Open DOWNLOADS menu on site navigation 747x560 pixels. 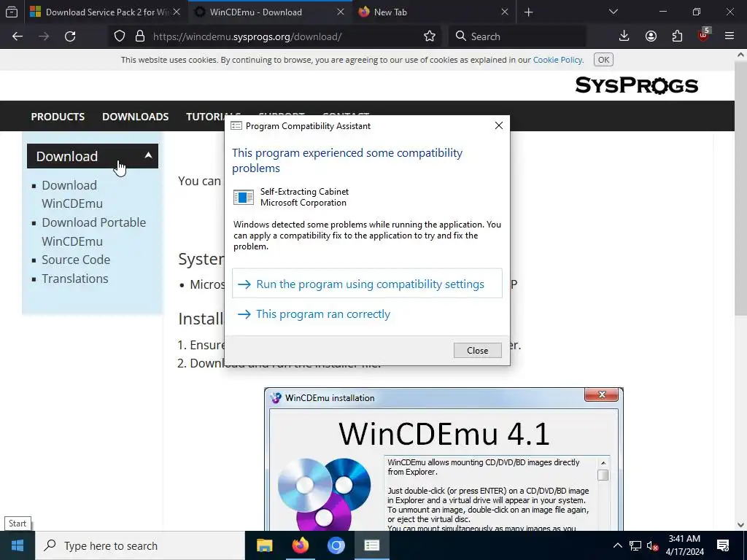[135, 117]
